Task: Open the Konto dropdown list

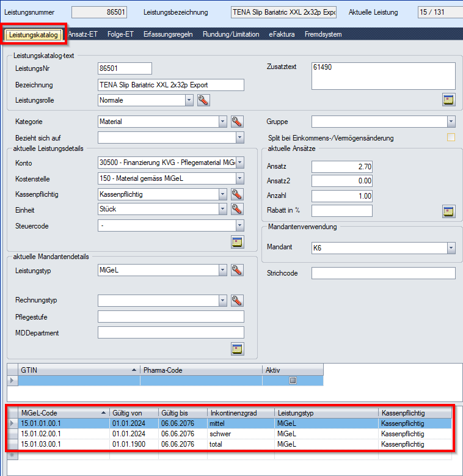Action: click(x=239, y=163)
